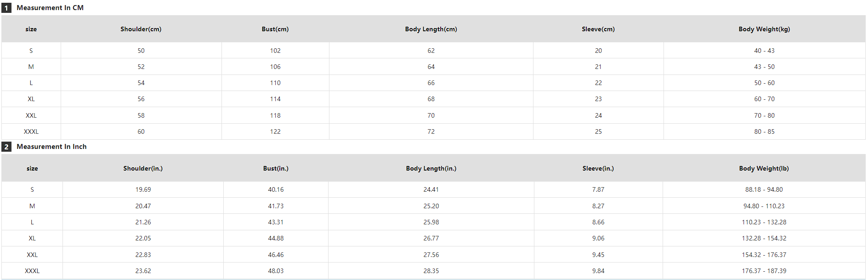Click the XL size cell in the Inch table

(x=32, y=238)
